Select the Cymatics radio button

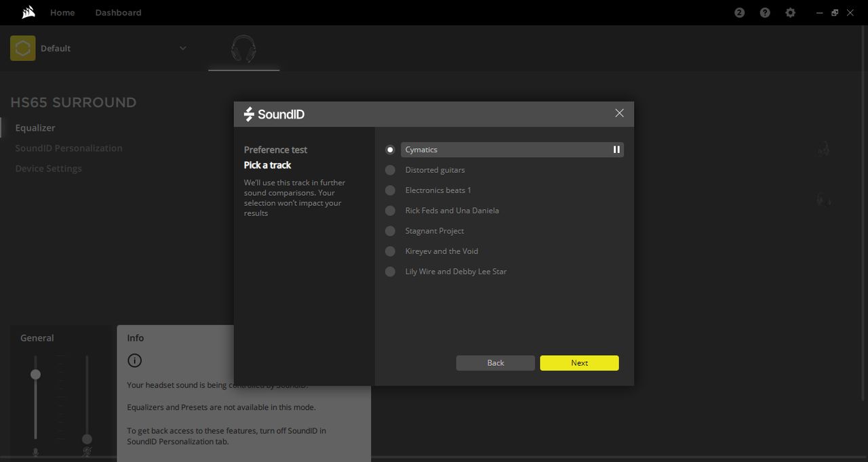pos(390,150)
